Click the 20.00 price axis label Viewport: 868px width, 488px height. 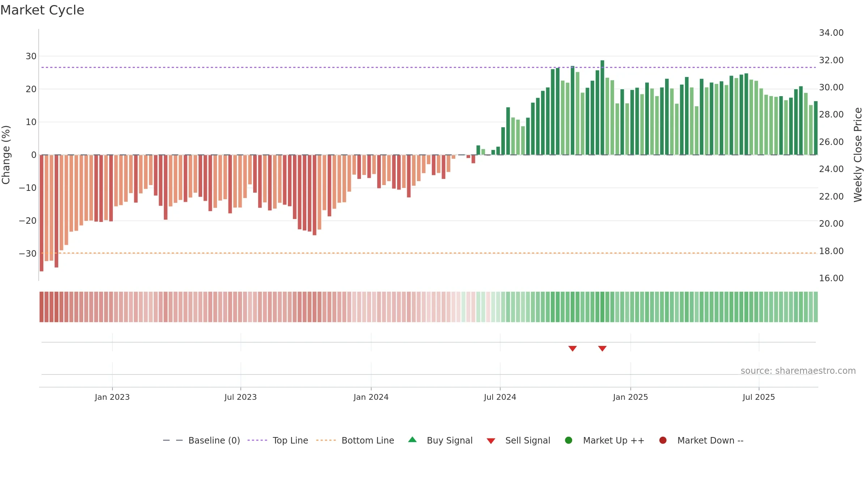click(x=831, y=224)
